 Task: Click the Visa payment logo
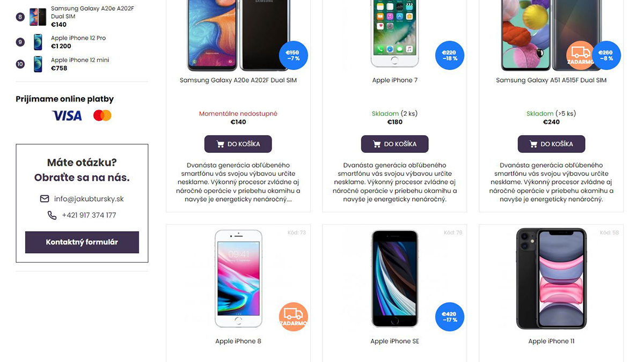coord(67,115)
